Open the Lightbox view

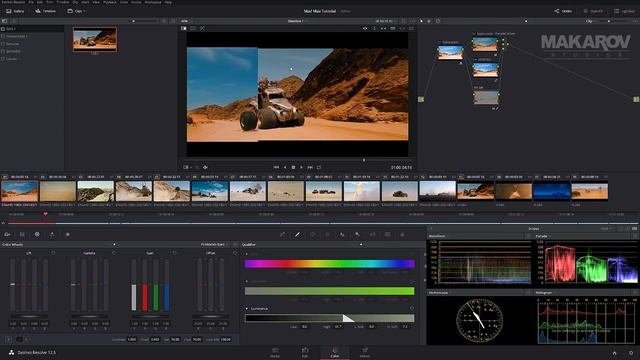(625, 11)
